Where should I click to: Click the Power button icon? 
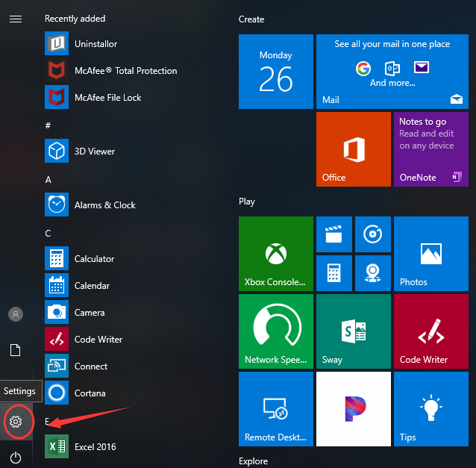tap(16, 458)
